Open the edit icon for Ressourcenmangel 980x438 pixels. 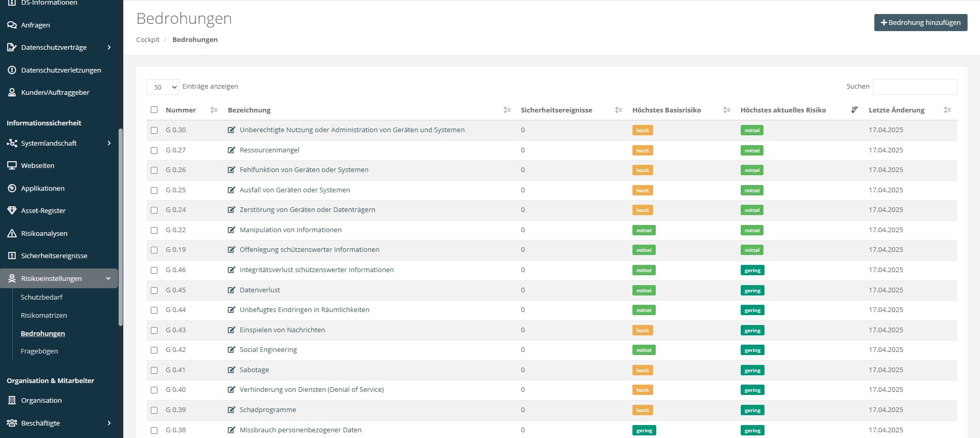(232, 150)
